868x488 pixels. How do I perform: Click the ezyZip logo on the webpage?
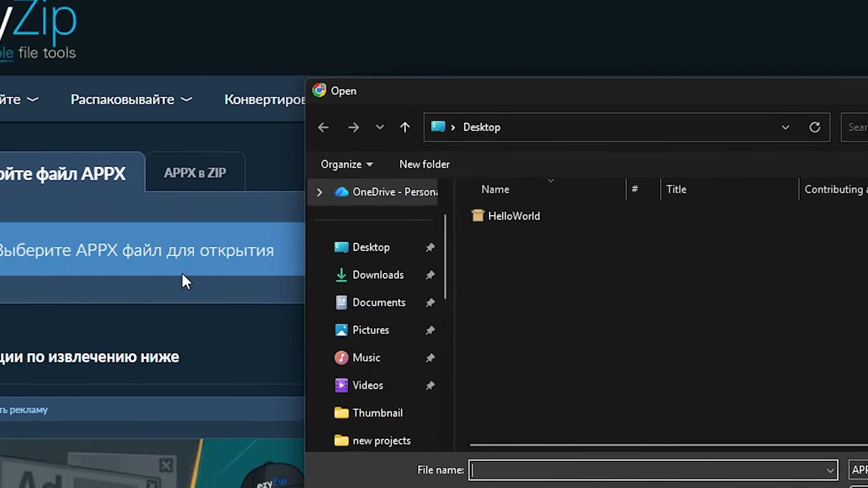(38, 30)
